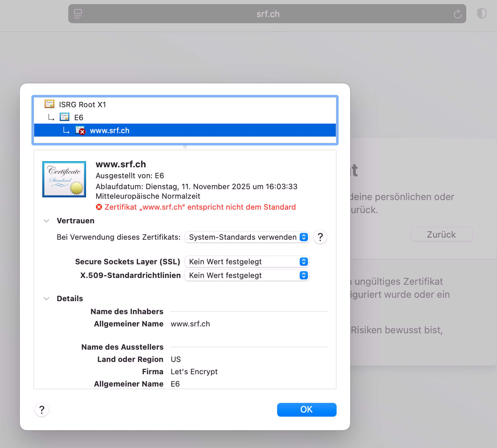Click the large Certificate Standard thumbnail

tap(64, 179)
